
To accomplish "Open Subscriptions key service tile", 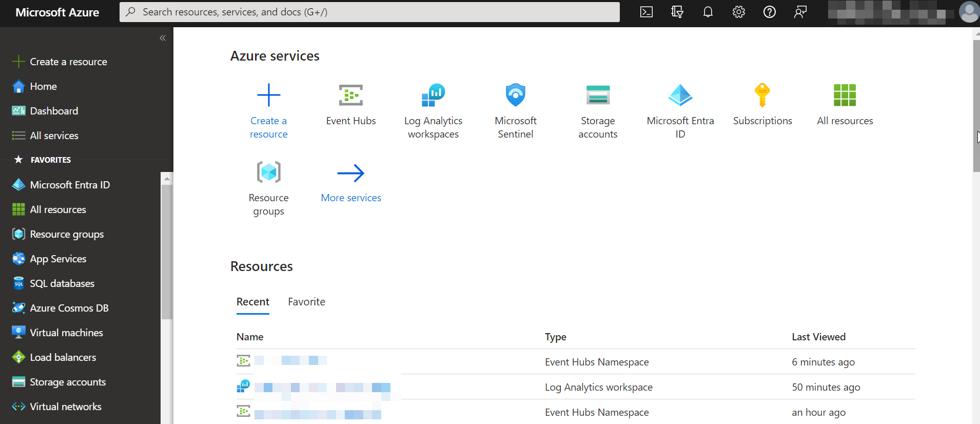I will click(762, 105).
